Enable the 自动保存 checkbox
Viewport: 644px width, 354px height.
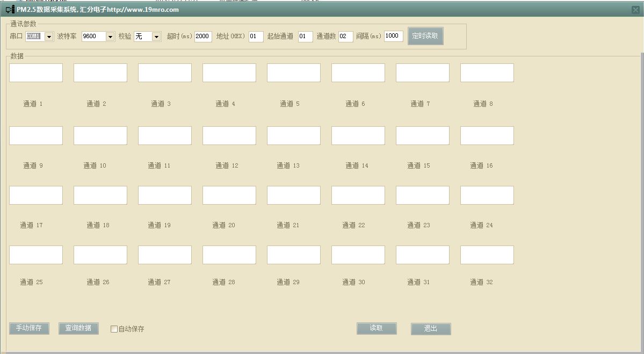114,329
